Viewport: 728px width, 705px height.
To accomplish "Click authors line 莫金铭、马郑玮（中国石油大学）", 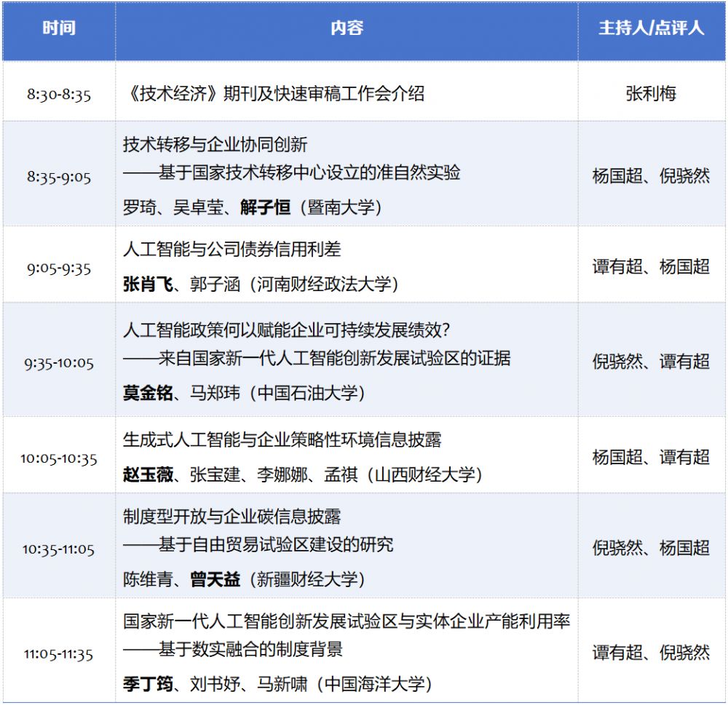I will pos(245,393).
